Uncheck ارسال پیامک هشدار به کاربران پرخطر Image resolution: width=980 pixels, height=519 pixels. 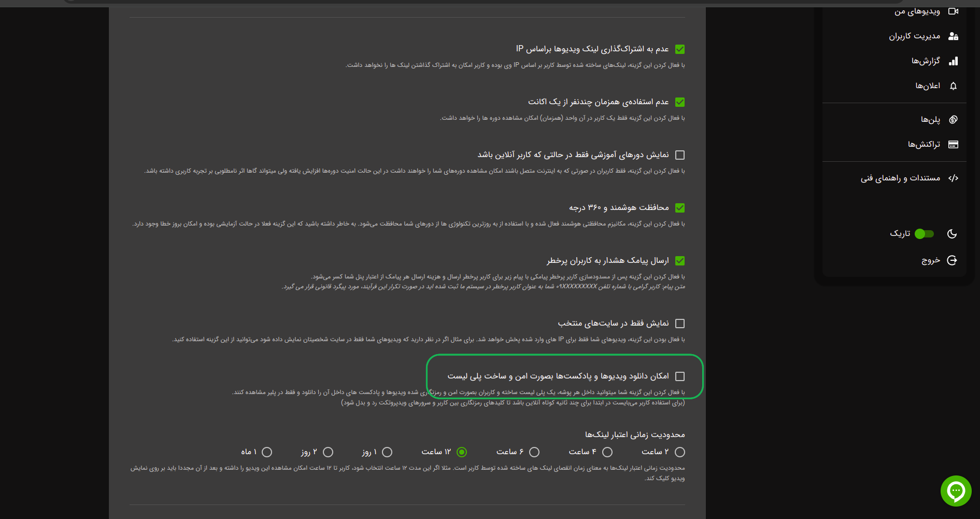point(680,261)
